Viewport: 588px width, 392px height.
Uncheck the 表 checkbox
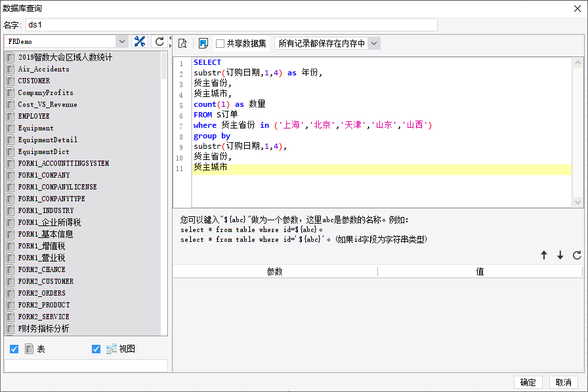tap(14, 349)
